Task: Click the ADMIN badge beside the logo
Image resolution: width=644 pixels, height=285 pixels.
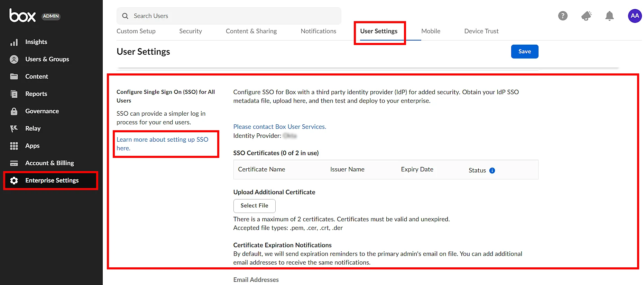Action: [51, 16]
